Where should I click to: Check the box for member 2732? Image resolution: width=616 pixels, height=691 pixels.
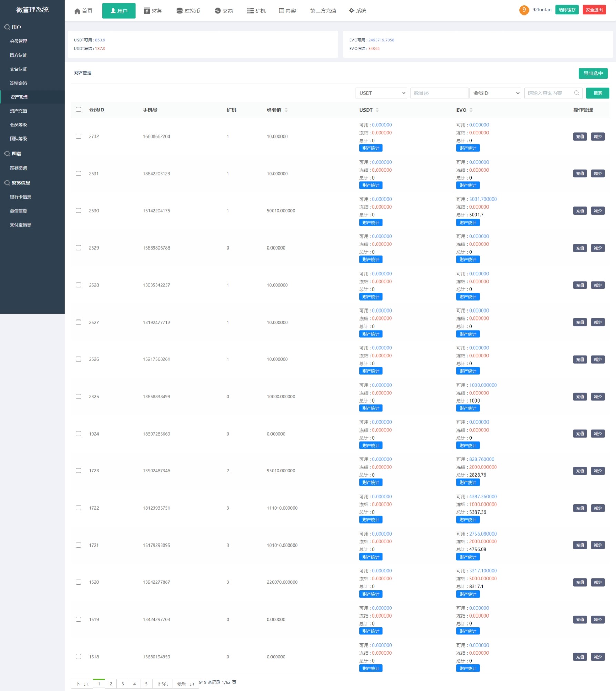tap(79, 136)
